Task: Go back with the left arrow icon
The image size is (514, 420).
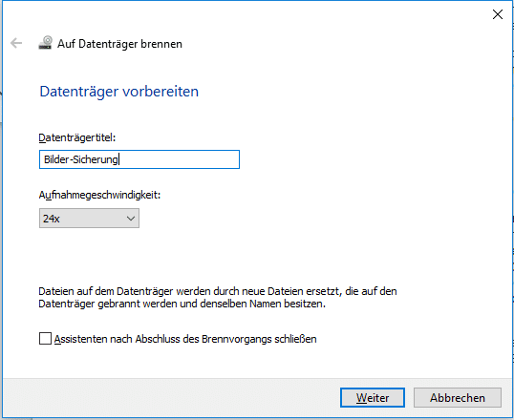Action: 16,43
